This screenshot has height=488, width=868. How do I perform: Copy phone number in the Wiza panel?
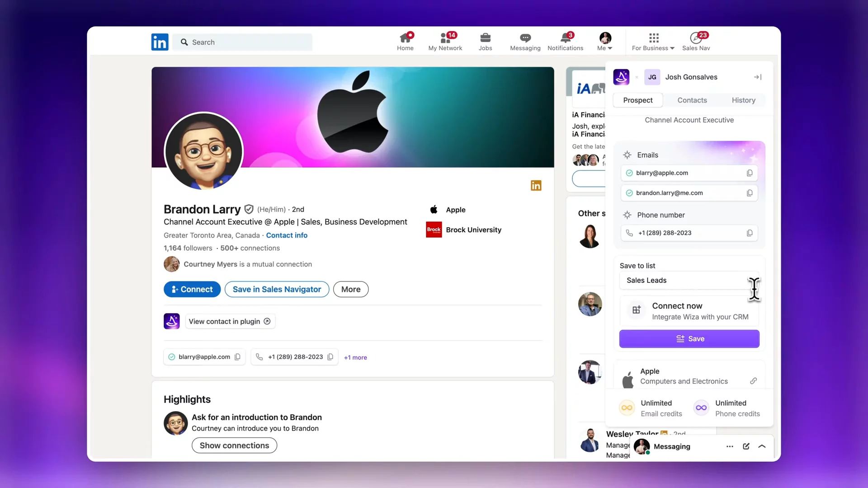[x=749, y=233]
